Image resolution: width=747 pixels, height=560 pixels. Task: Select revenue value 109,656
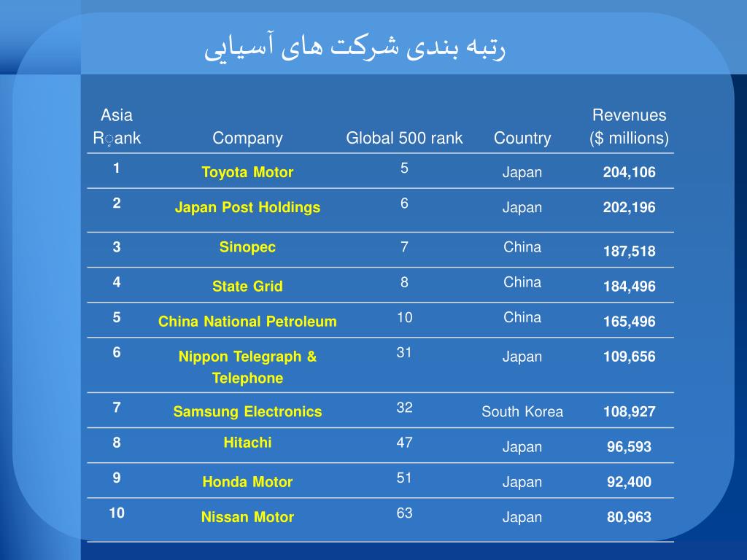pos(629,357)
